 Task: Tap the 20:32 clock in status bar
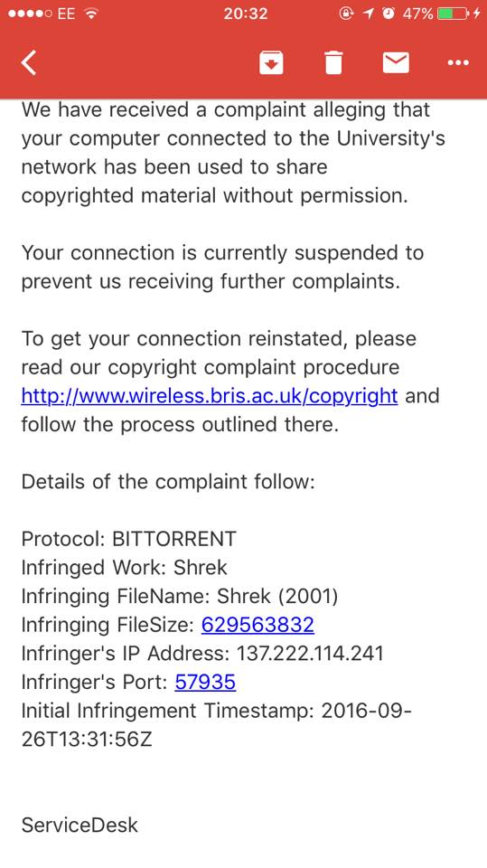coord(245,14)
